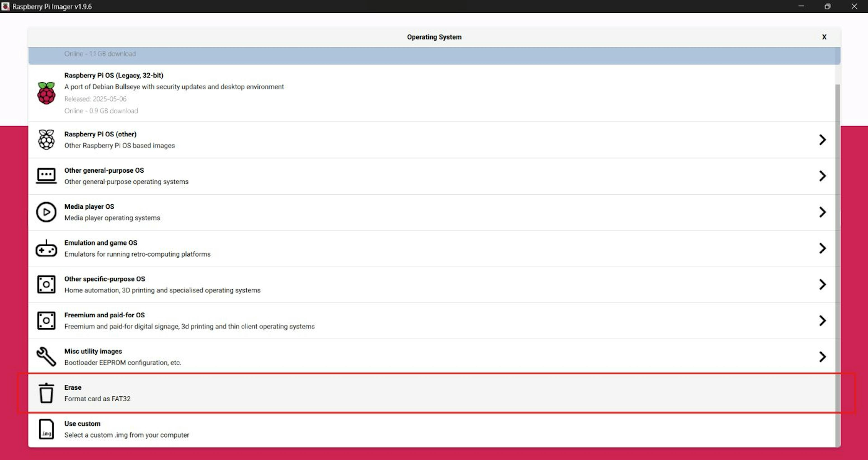Open the Media player OS category title
The image size is (868, 460).
pos(89,207)
